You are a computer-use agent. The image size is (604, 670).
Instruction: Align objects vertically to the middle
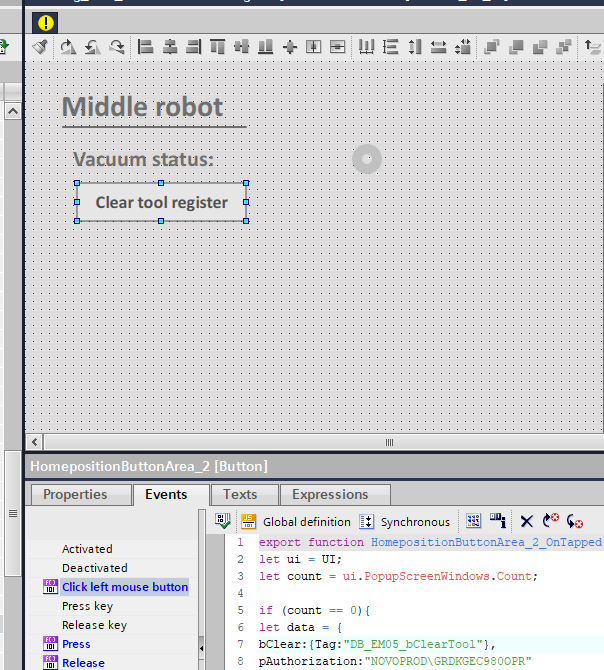tap(241, 47)
